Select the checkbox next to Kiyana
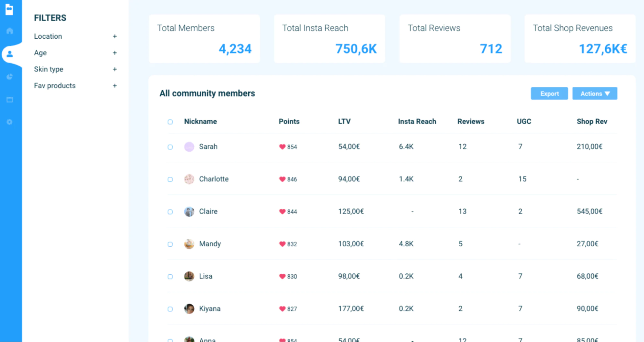 170,309
